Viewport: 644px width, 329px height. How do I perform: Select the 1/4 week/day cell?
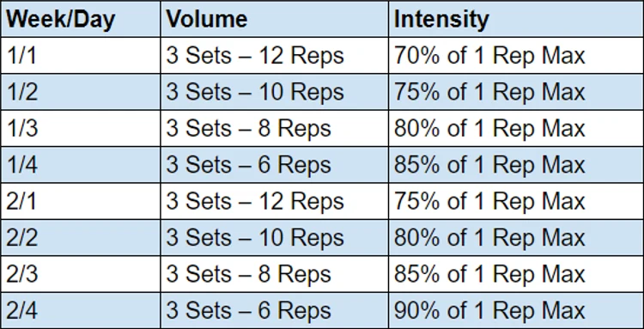coord(81,165)
